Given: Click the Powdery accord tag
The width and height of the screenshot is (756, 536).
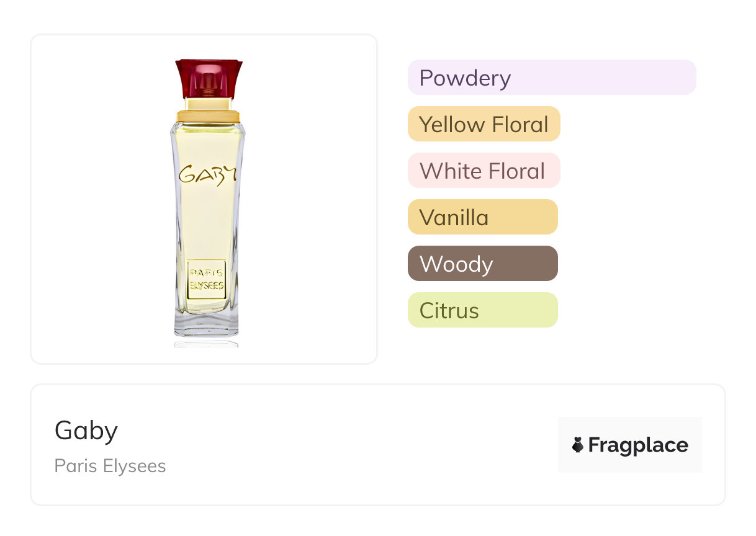Looking at the screenshot, I should point(465,78).
